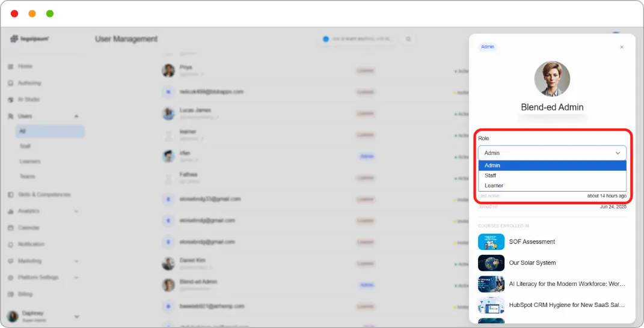
Task: Click Blend-ed Admin's avatar in user list
Action: point(168,285)
